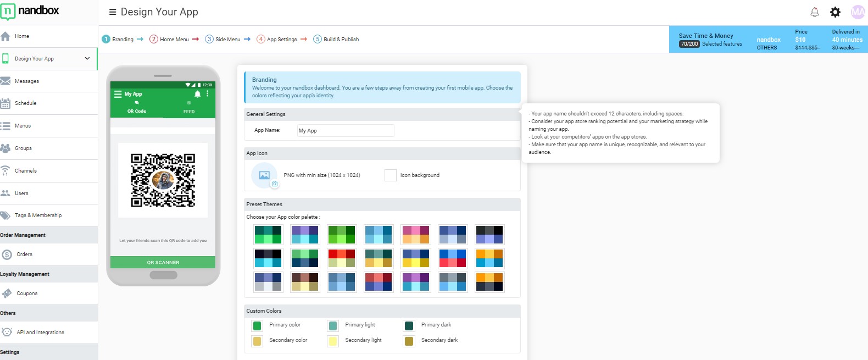Viewport: 868px width, 360px height.
Task: Go to step 5 Build & Publish
Action: tap(336, 39)
